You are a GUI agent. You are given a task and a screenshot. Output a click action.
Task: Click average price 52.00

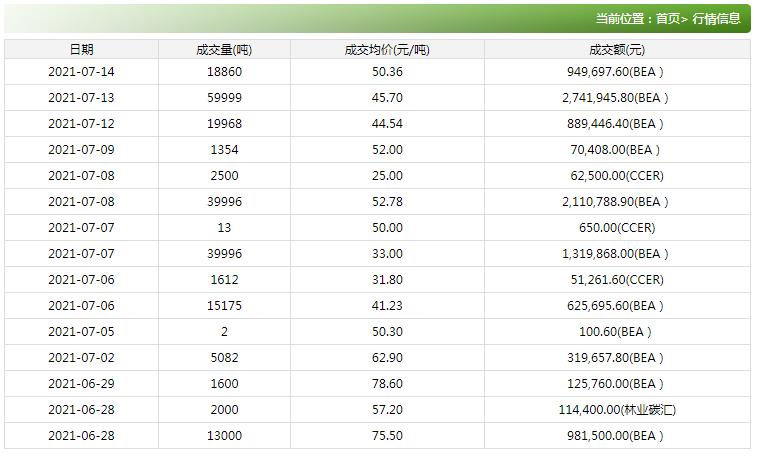(387, 150)
